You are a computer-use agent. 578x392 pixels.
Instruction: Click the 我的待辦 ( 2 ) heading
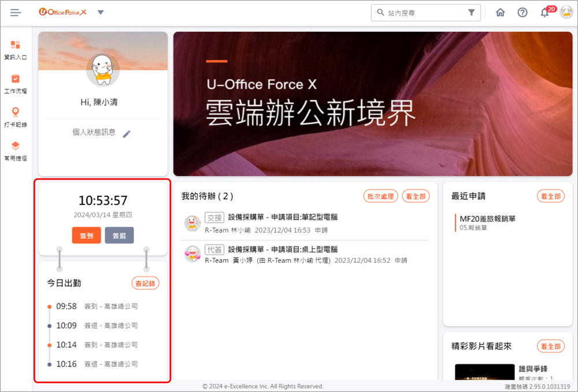tap(207, 196)
